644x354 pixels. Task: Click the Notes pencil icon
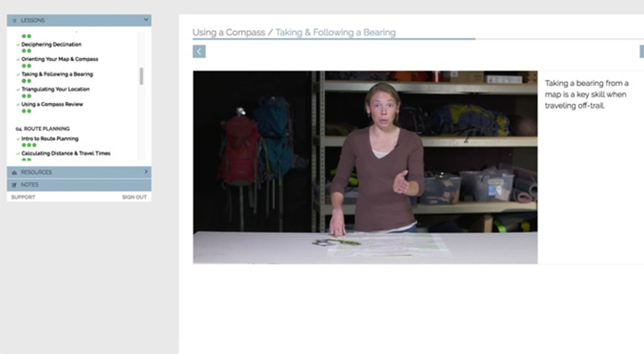(x=14, y=185)
